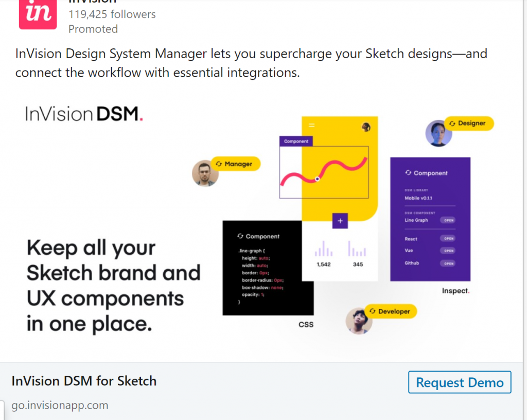The image size is (527, 420).
Task: Click the 1,542 bar chart value
Action: (x=324, y=265)
